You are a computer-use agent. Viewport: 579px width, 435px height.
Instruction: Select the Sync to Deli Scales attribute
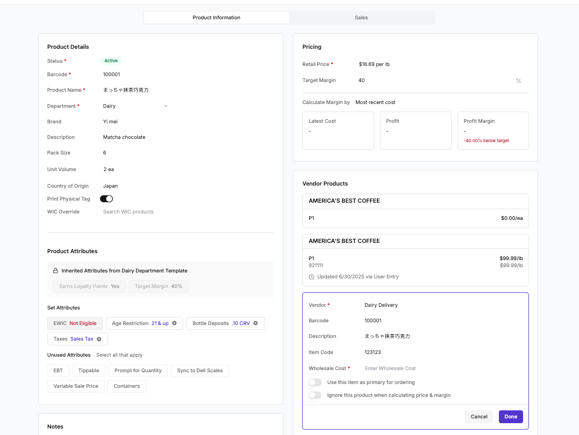click(200, 370)
